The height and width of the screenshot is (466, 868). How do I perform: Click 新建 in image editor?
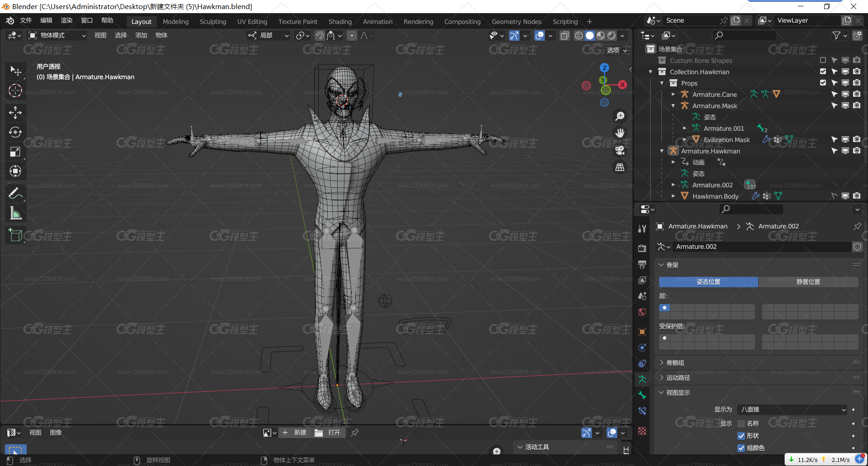(x=295, y=433)
